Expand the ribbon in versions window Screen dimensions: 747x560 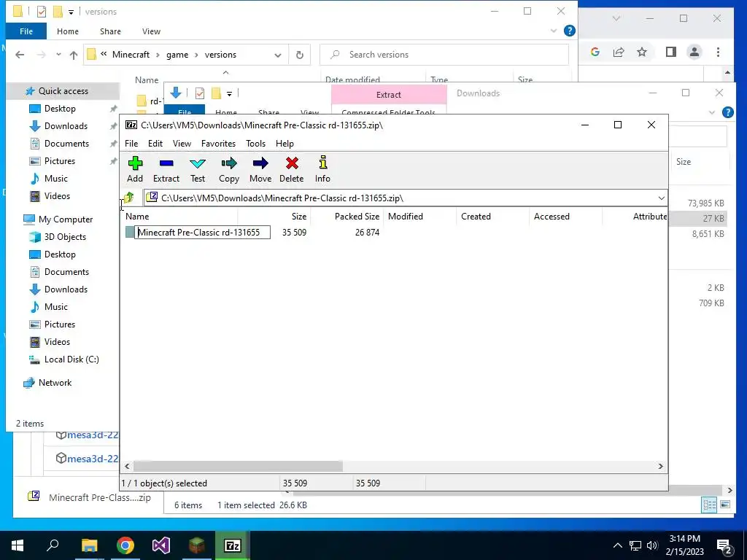point(553,31)
